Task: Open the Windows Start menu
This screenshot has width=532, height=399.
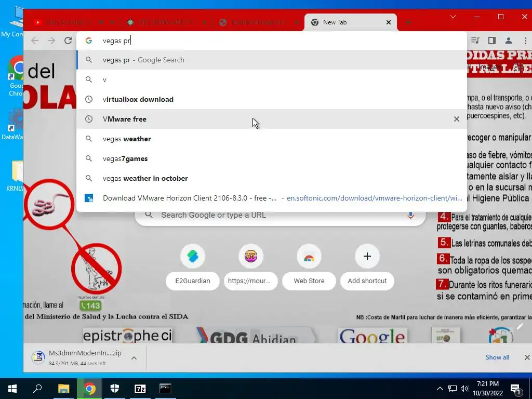Action: coord(12,389)
